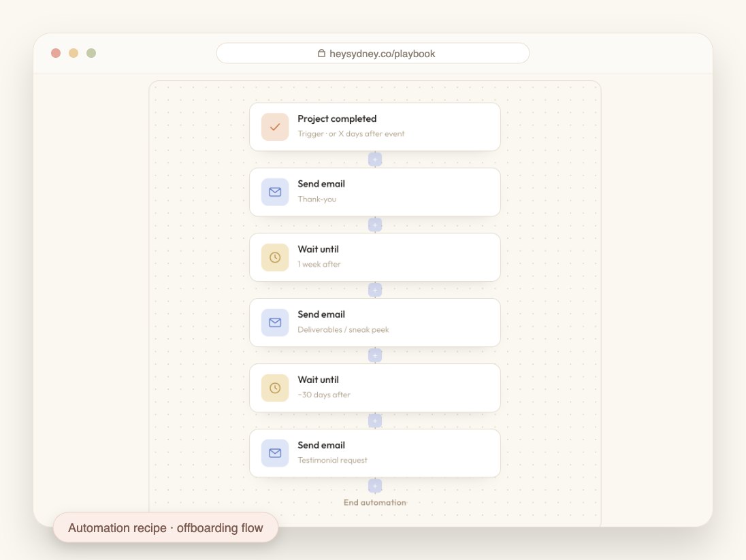Add step below Deliverables email card
The image size is (746, 560).
[375, 355]
